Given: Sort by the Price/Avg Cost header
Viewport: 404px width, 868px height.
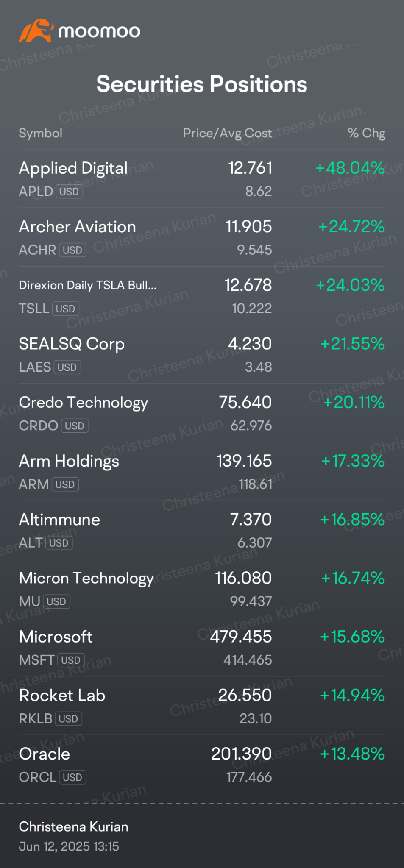Looking at the screenshot, I should [227, 133].
